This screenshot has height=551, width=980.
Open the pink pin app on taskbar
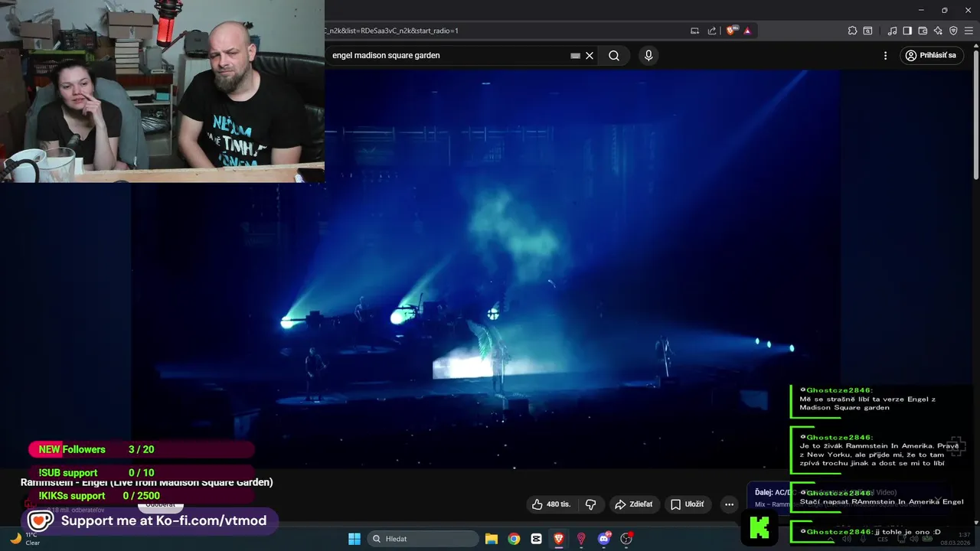tap(581, 539)
